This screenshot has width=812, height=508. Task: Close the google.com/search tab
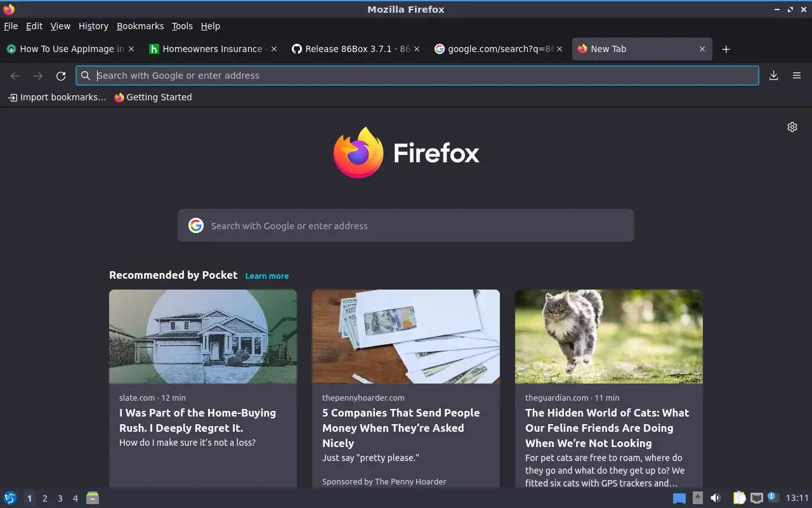[x=560, y=49]
